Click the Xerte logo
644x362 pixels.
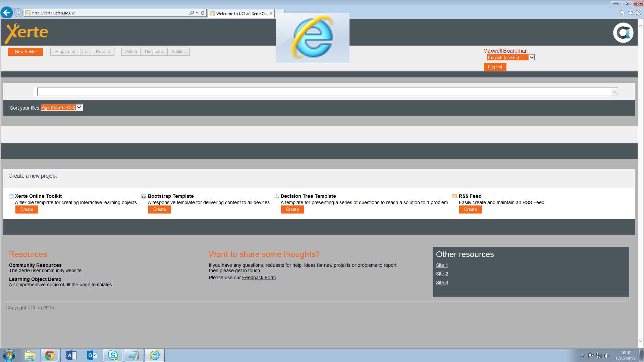26,33
